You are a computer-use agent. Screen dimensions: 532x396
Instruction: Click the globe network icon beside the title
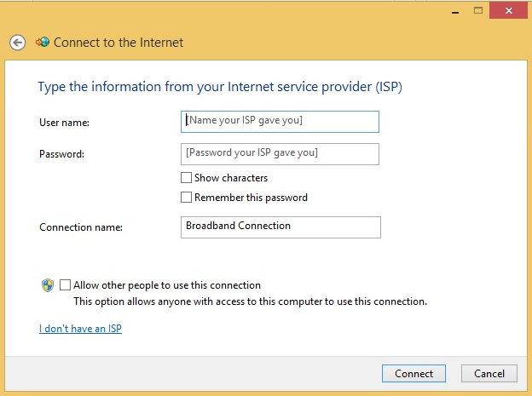click(43, 42)
